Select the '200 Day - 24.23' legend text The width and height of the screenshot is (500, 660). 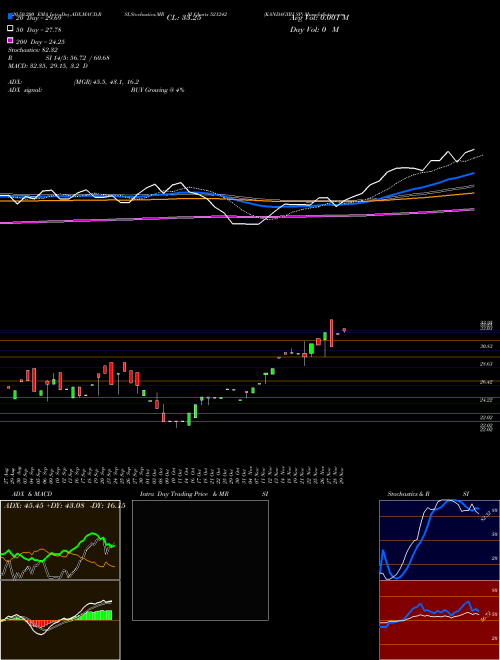click(x=40, y=42)
